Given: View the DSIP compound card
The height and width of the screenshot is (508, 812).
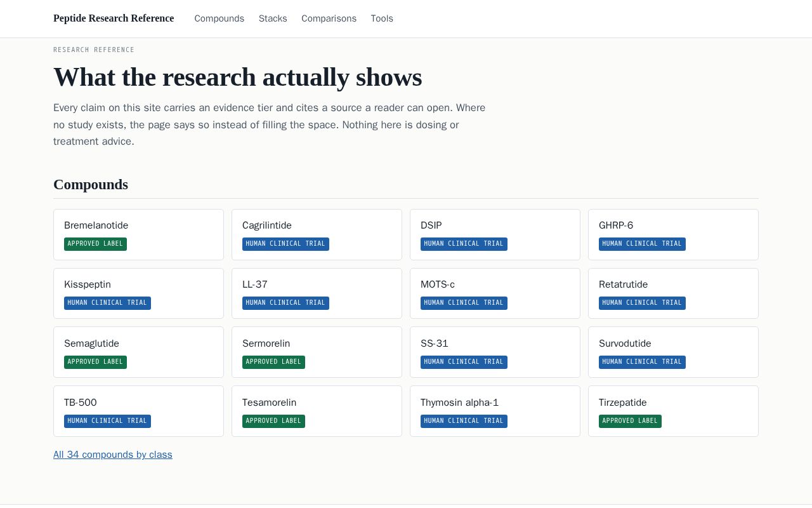Looking at the screenshot, I should point(495,234).
